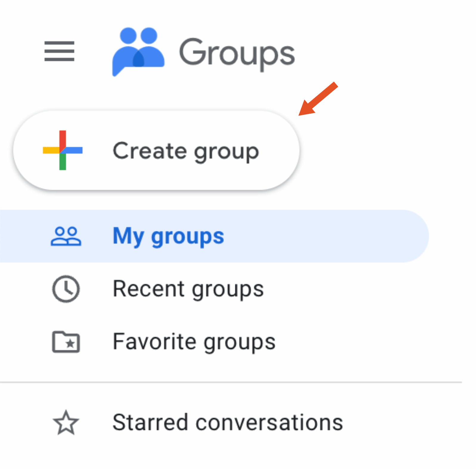Select the My groups label
The height and width of the screenshot is (469, 476).
[168, 236]
